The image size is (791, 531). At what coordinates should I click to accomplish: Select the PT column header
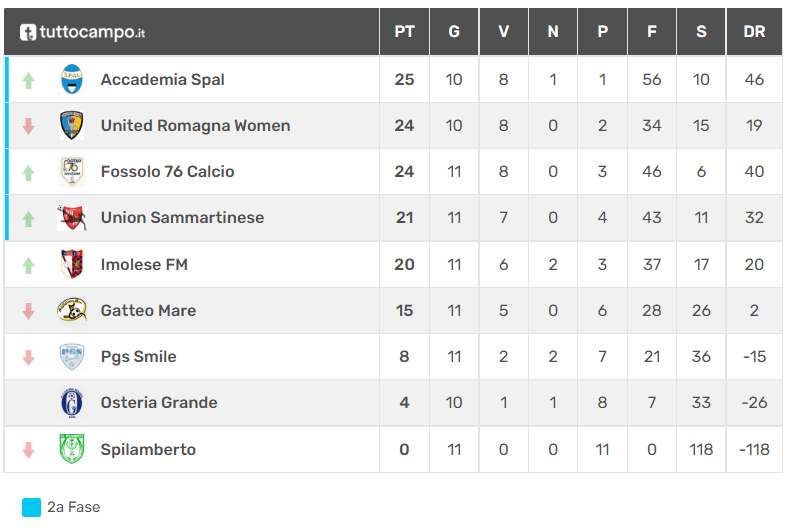click(x=404, y=31)
